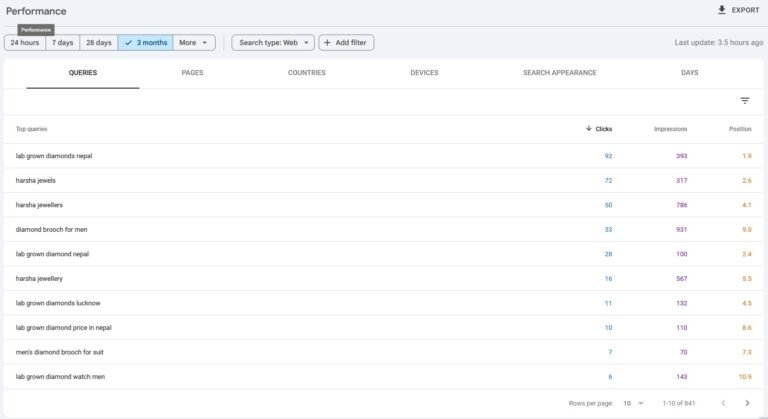
Task: Open query 'diamond brooch for men'
Action: click(51, 229)
